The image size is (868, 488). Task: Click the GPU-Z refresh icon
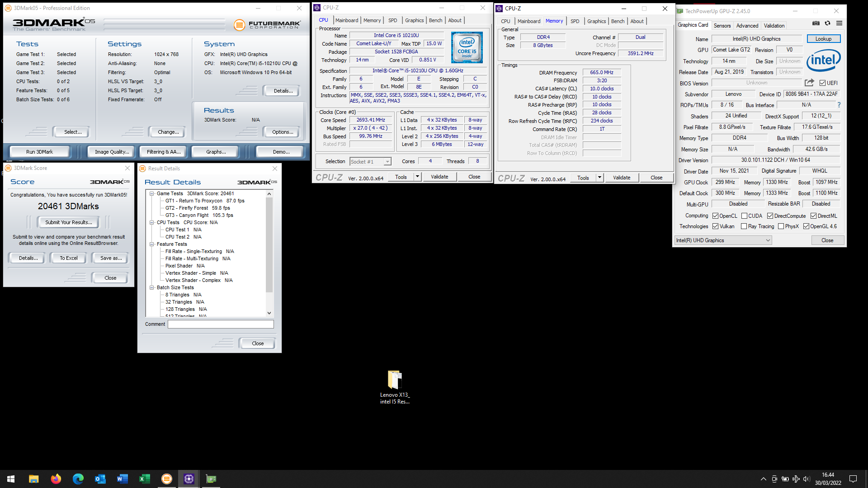point(827,23)
